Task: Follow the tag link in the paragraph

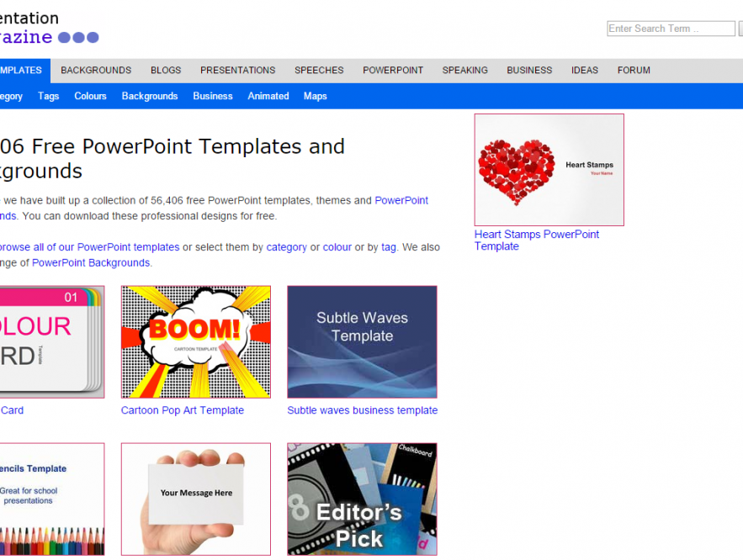Action: coord(389,247)
